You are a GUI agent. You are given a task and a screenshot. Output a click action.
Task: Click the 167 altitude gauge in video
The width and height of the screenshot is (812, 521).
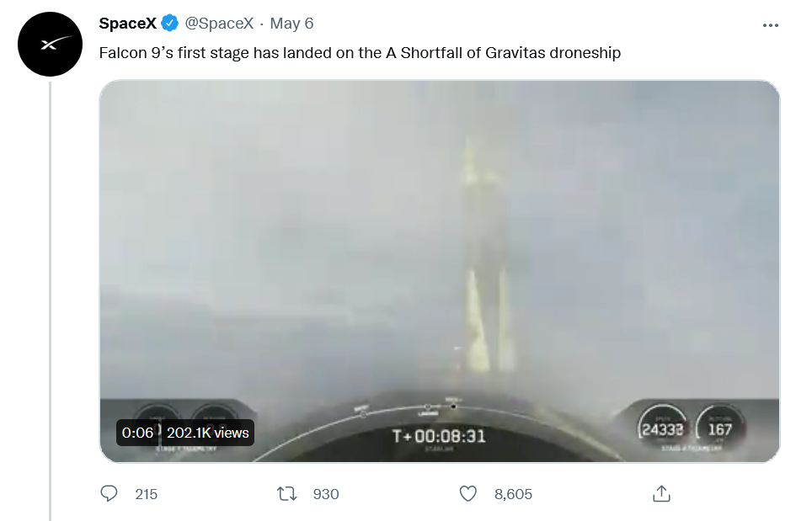coord(720,429)
